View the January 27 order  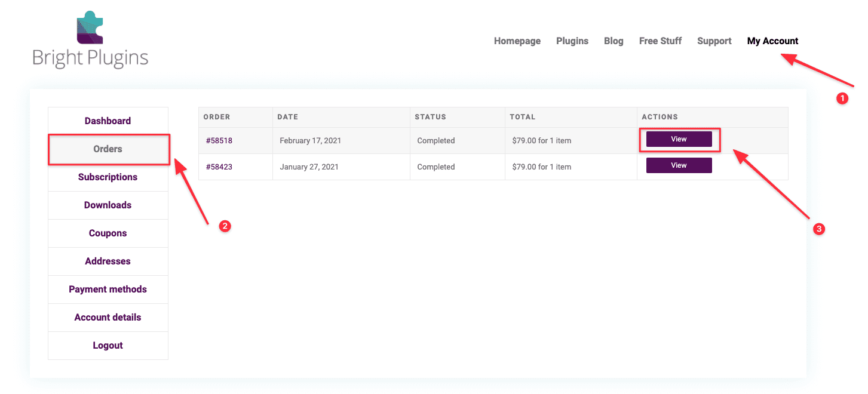679,165
